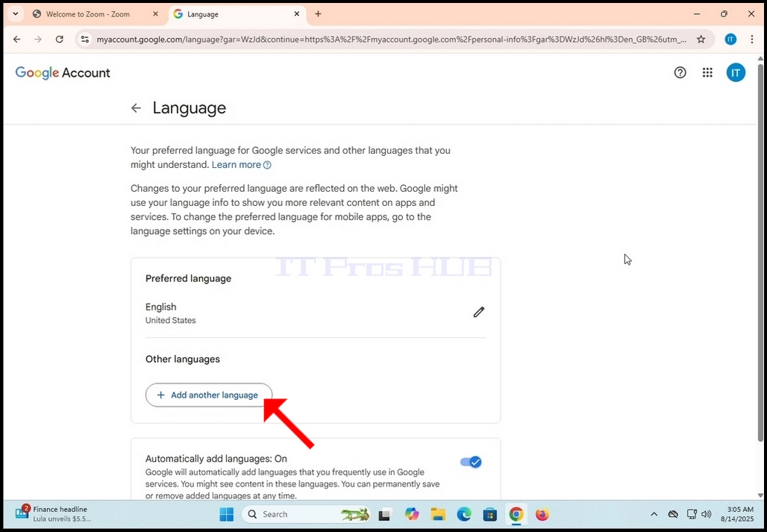This screenshot has height=532, width=767.
Task: Open Chrome three-dot menu
Action: coord(752,39)
